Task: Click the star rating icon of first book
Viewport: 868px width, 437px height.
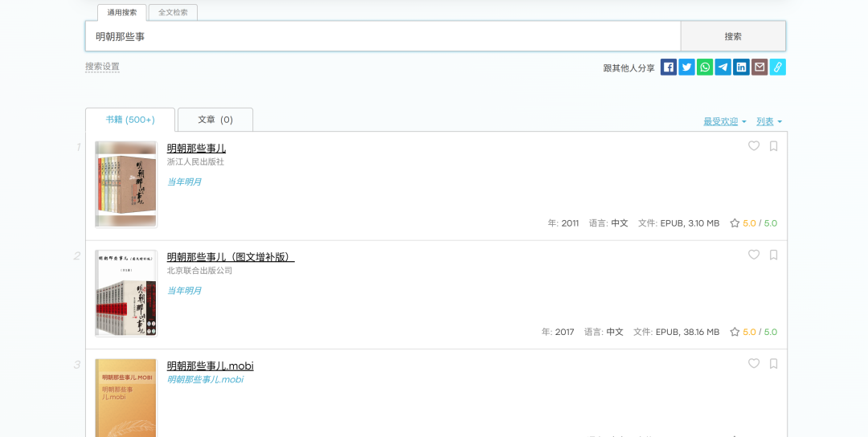Action: [735, 223]
